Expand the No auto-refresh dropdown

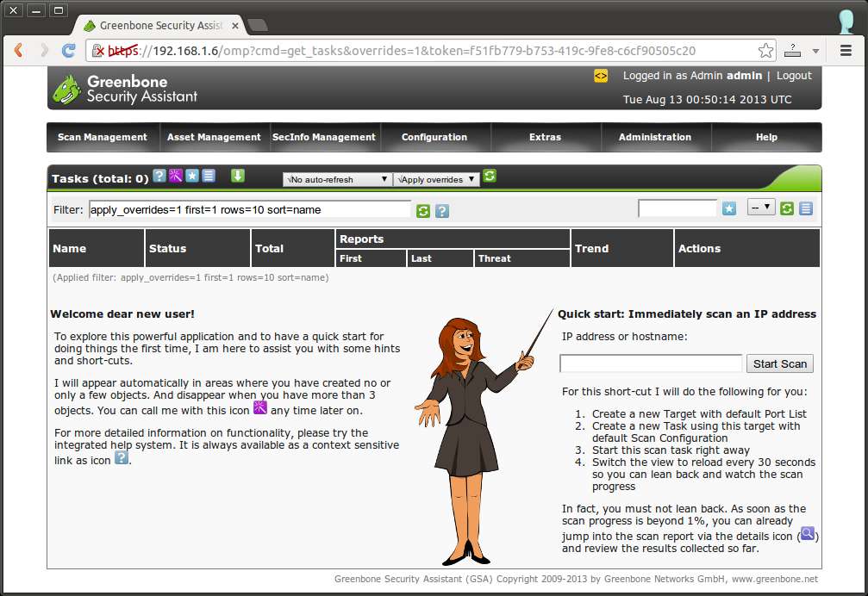tap(337, 179)
